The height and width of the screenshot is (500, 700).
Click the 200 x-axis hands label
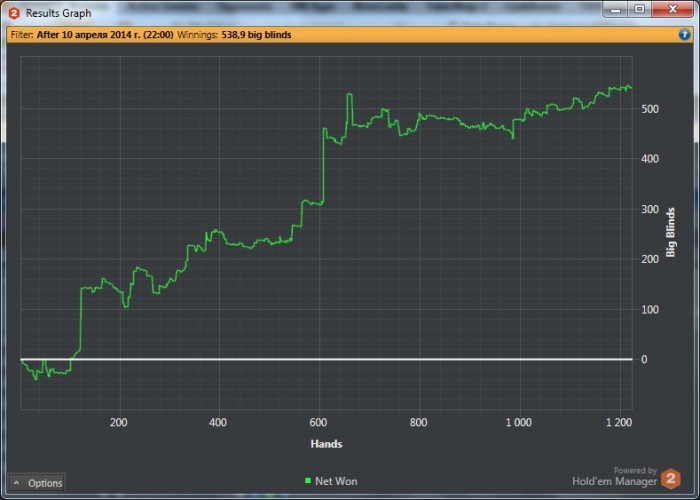coord(118,422)
